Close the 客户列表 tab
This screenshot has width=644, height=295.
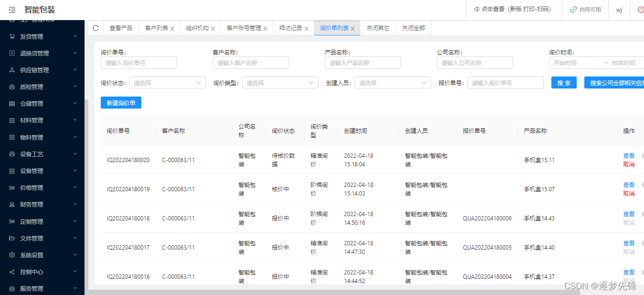click(172, 29)
